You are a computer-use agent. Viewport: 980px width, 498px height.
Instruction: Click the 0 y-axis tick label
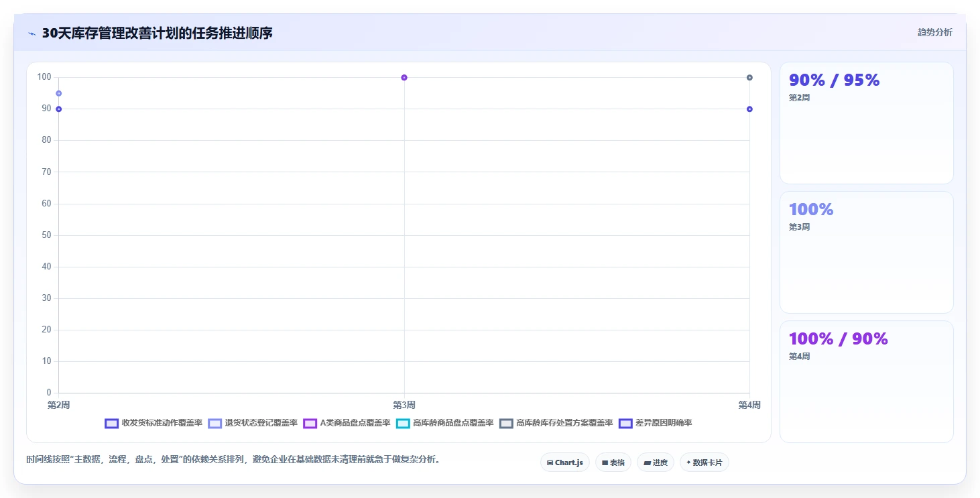(x=48, y=392)
